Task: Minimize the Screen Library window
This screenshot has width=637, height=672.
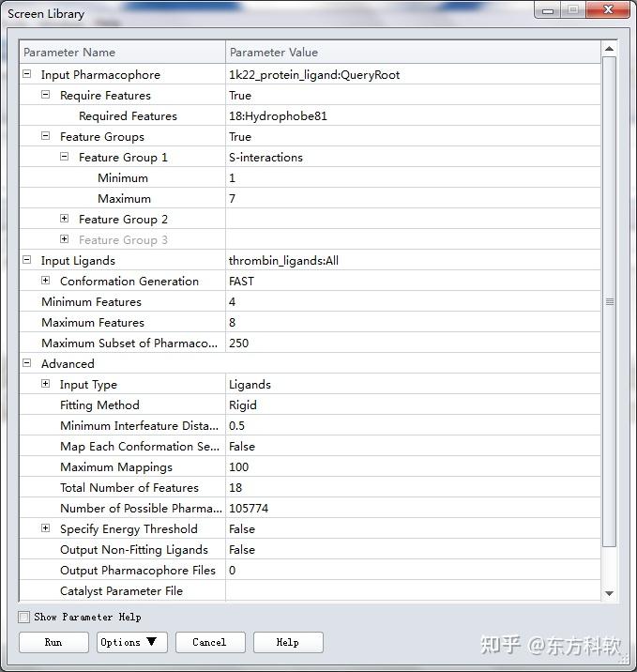Action: tap(548, 10)
